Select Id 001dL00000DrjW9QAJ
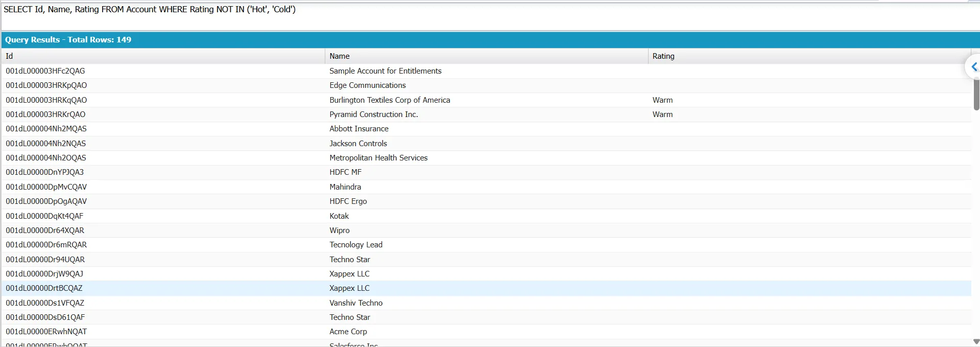 44,274
